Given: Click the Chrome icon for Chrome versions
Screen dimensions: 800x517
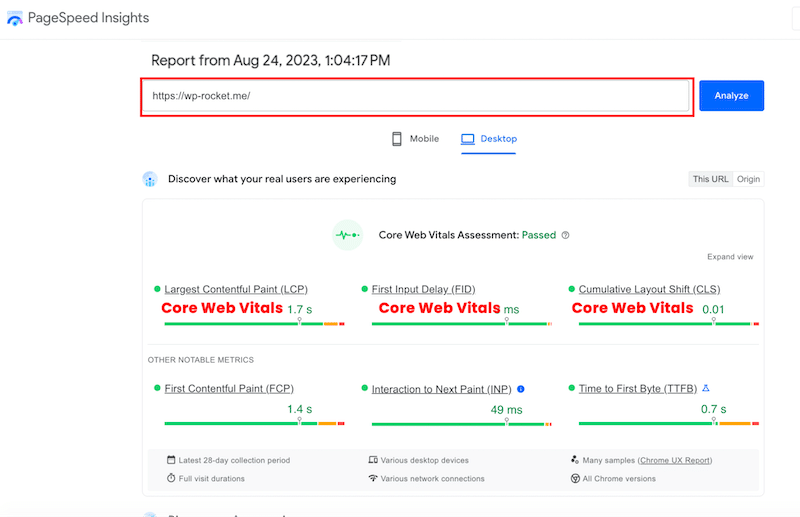Looking at the screenshot, I should [575, 478].
